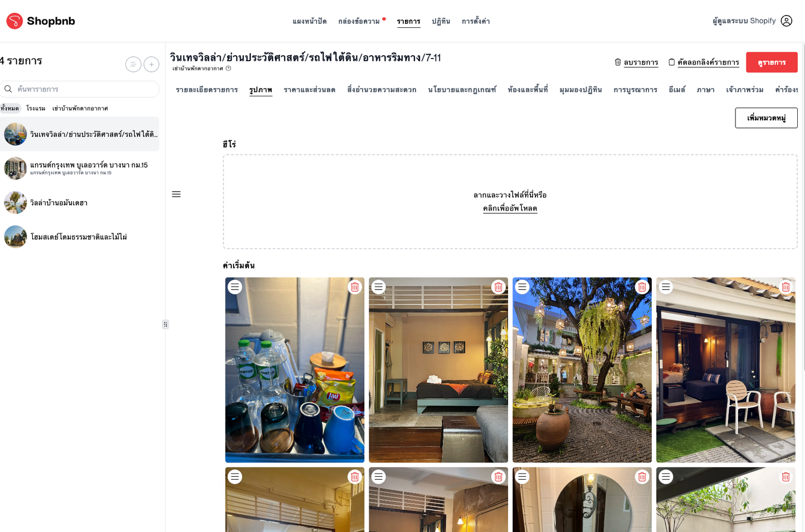The height and width of the screenshot is (532, 805).
Task: Show ทั้งหมด listings filter
Action: [x=9, y=108]
